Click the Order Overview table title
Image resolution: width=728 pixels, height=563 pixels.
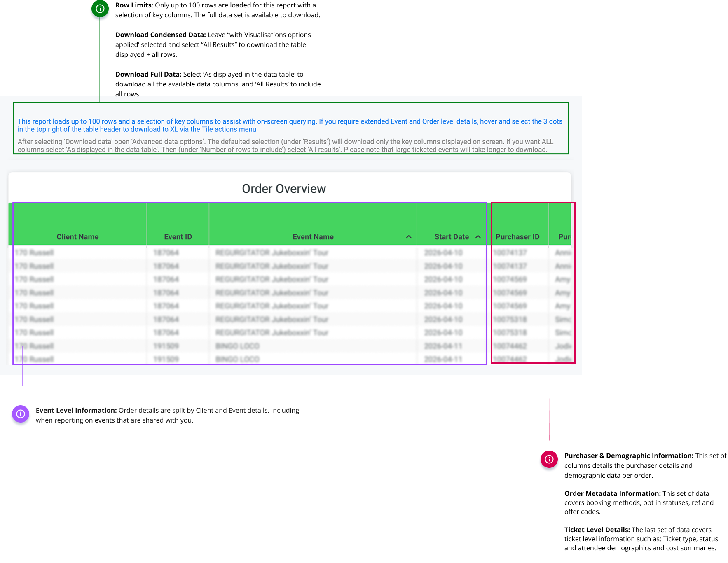tap(284, 189)
